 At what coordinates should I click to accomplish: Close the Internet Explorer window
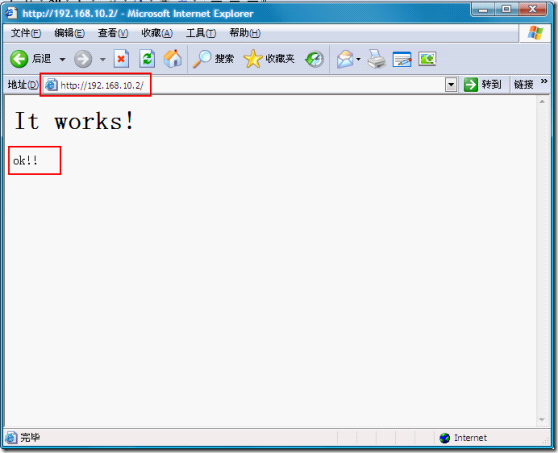click(x=532, y=10)
